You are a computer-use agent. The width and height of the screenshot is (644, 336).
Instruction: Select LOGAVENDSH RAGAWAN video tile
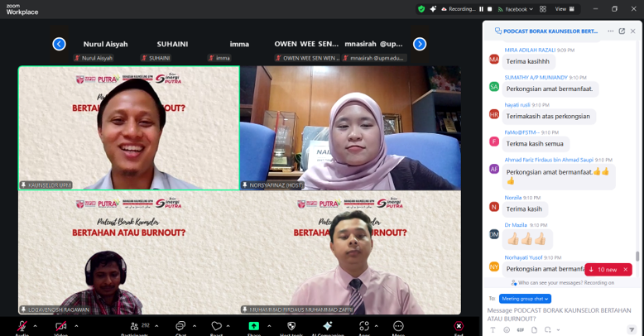tap(129, 252)
